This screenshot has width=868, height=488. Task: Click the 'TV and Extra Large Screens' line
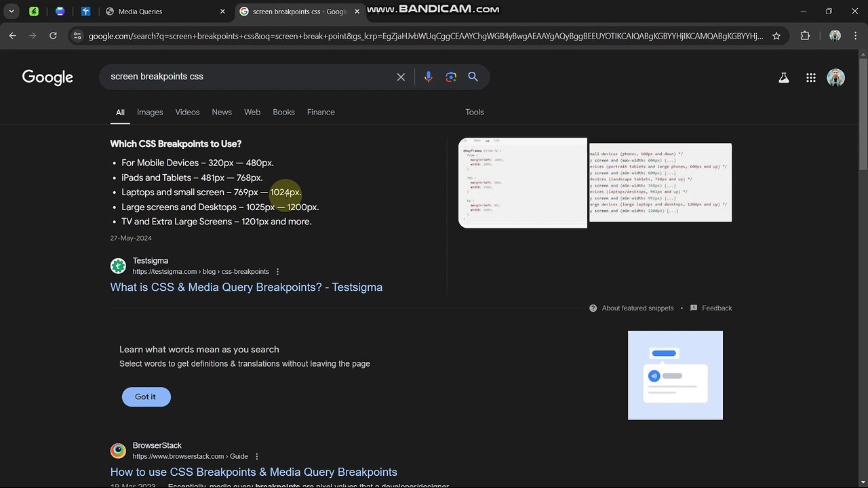tap(216, 222)
